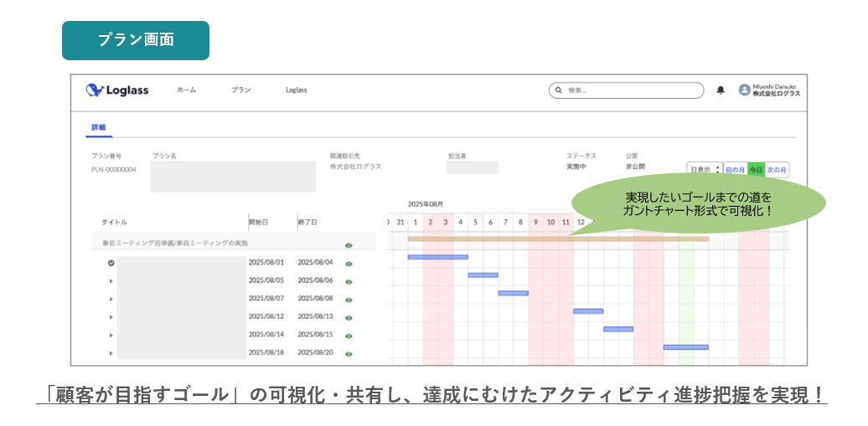Screen dimensions: 868x426
Task: Click the 次の月 button
Action: 777,169
